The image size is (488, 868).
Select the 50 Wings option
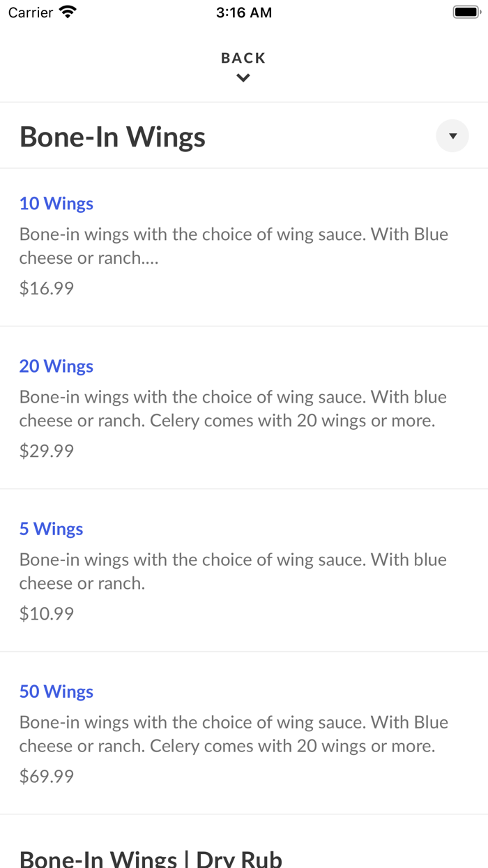56,691
